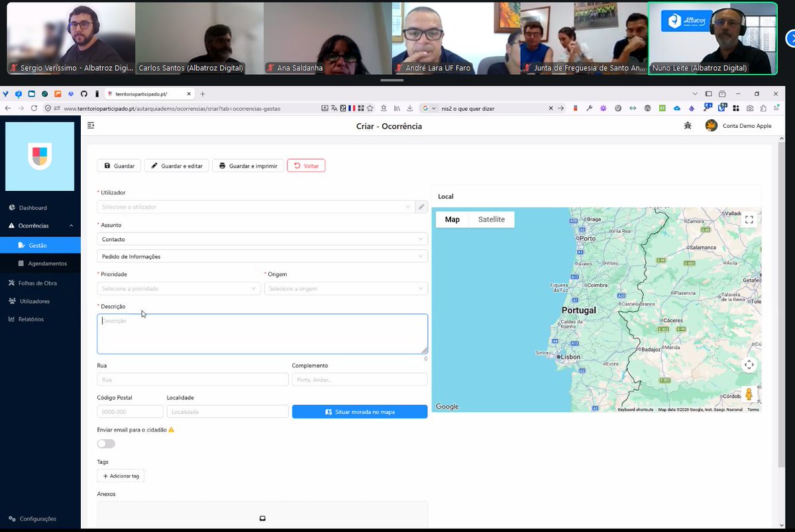
Task: Bookmark this page with the star icon
Action: [371, 108]
